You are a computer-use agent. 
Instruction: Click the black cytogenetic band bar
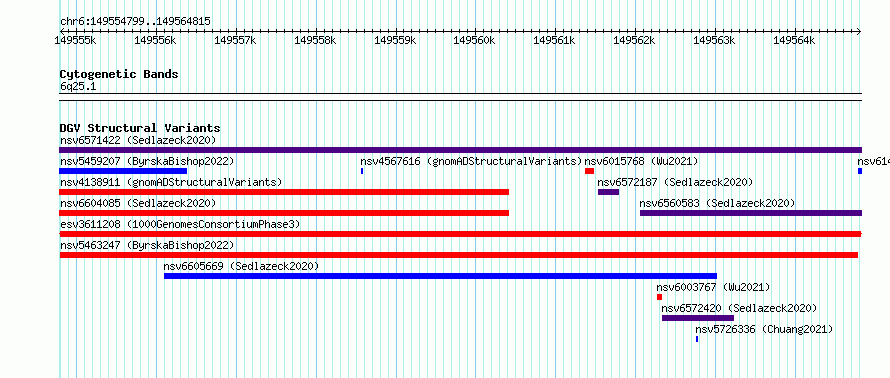pos(460,97)
